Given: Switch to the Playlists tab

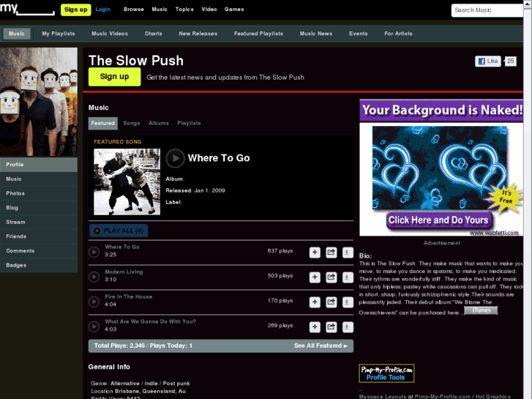Looking at the screenshot, I should (189, 123).
